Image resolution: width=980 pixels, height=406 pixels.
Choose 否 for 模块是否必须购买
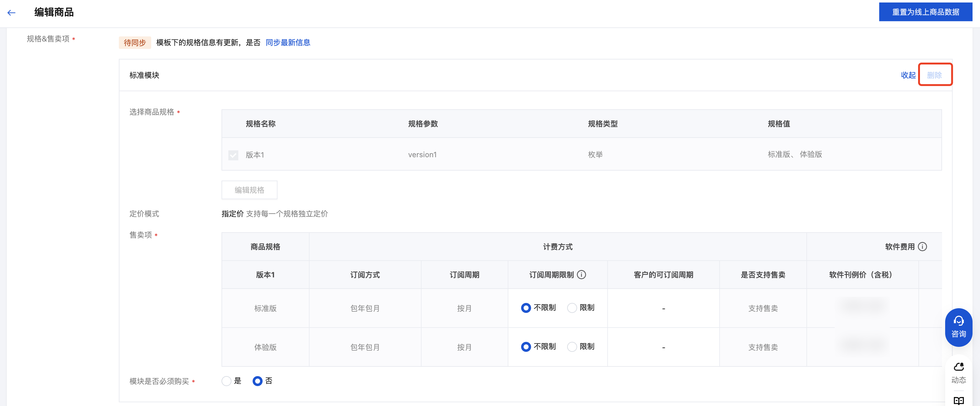[258, 381]
